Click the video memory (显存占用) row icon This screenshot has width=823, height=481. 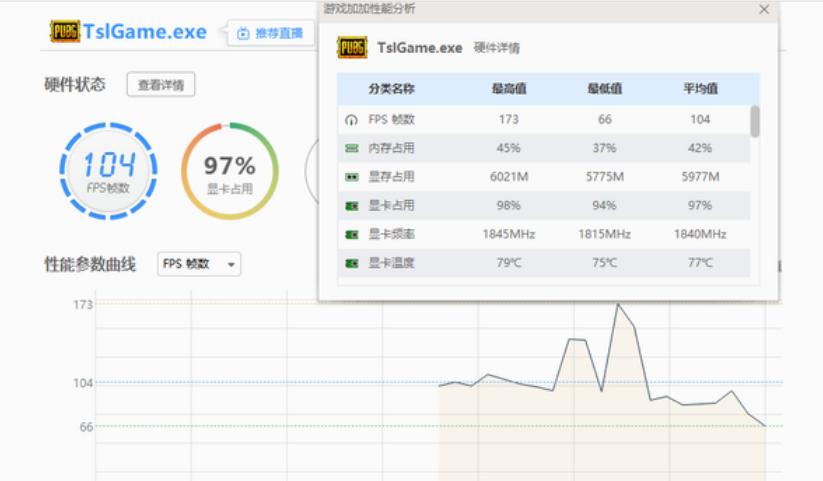(x=351, y=177)
